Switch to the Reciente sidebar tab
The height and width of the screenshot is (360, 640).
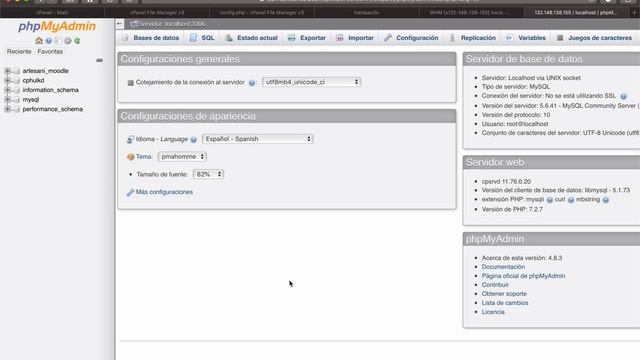[19, 52]
